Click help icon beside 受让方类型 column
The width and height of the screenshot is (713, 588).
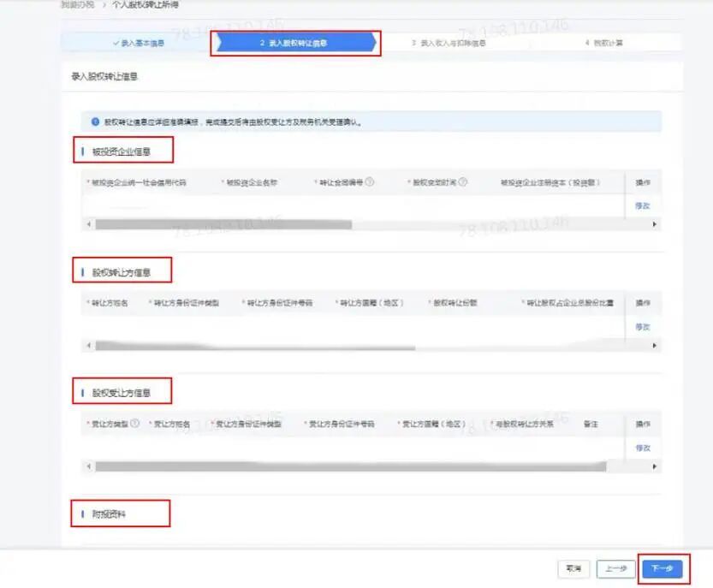point(134,424)
